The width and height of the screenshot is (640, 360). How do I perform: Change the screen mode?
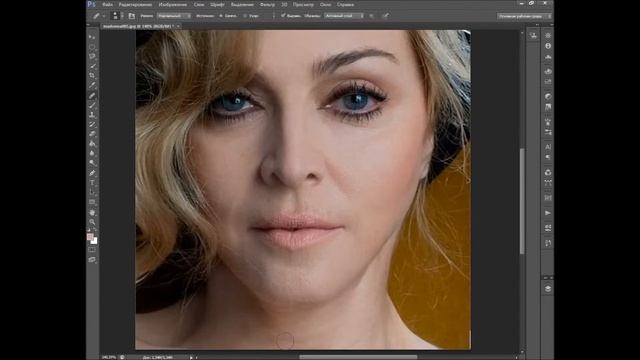(92, 260)
